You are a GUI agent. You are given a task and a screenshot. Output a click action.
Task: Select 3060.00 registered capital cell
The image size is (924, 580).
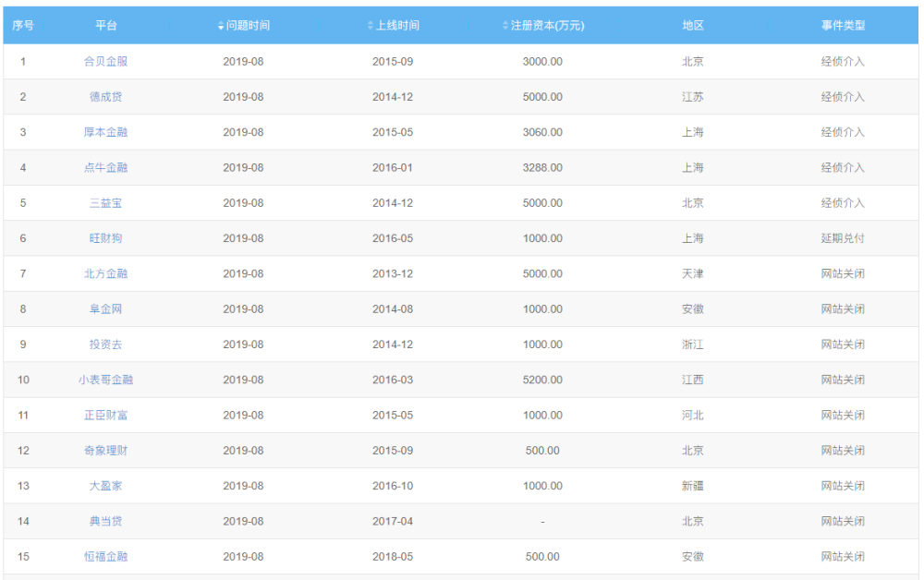(542, 132)
